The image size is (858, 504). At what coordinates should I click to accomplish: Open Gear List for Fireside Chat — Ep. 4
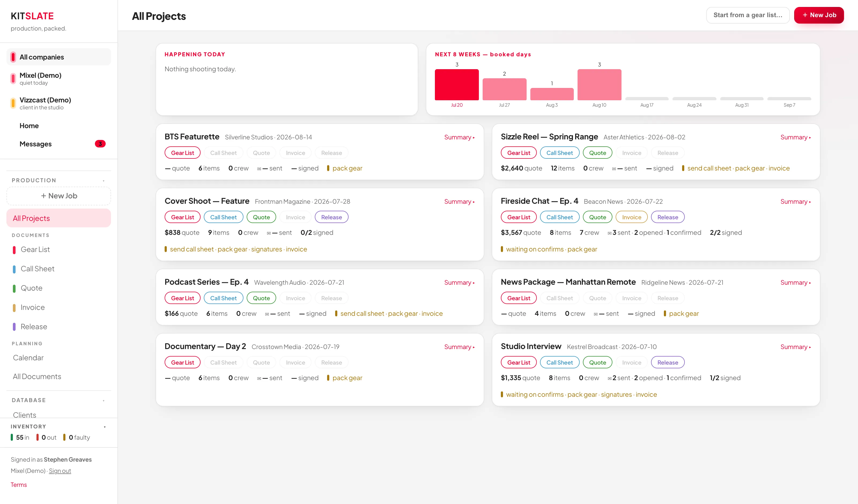[519, 217]
